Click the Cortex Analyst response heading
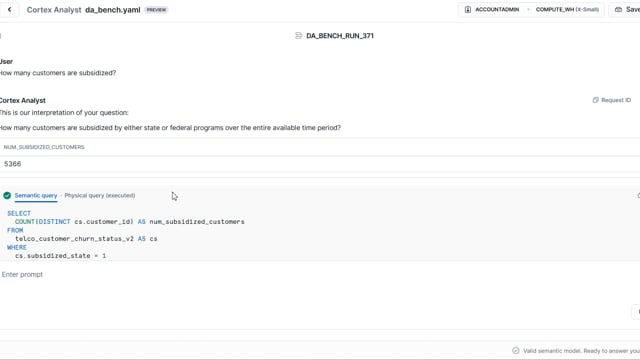The height and width of the screenshot is (360, 640). [x=22, y=100]
